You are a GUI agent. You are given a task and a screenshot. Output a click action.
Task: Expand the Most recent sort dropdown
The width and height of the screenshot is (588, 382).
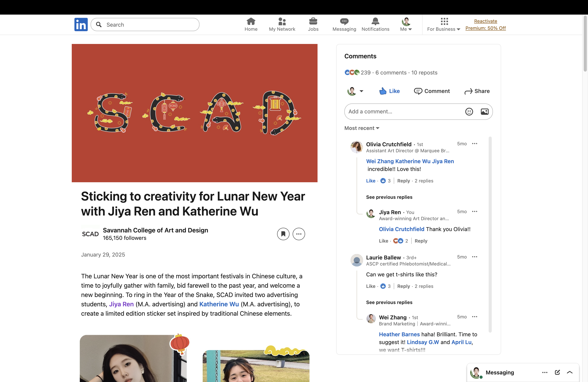click(362, 128)
